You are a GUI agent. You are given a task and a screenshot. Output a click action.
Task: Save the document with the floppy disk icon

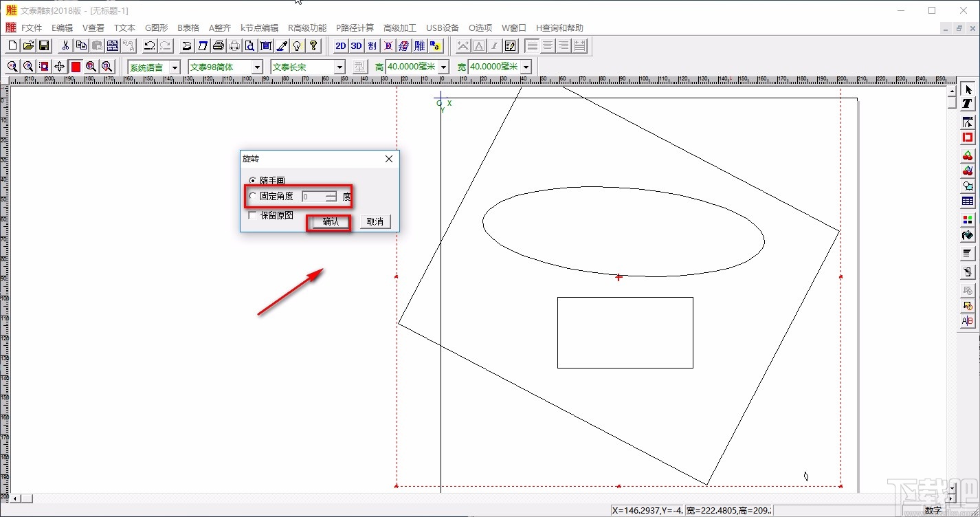pyautogui.click(x=44, y=46)
